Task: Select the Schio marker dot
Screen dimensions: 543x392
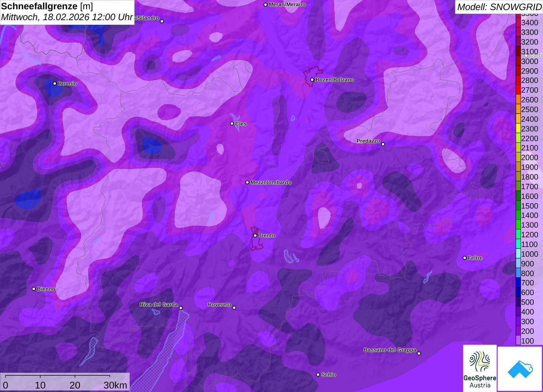Action: pos(318,375)
